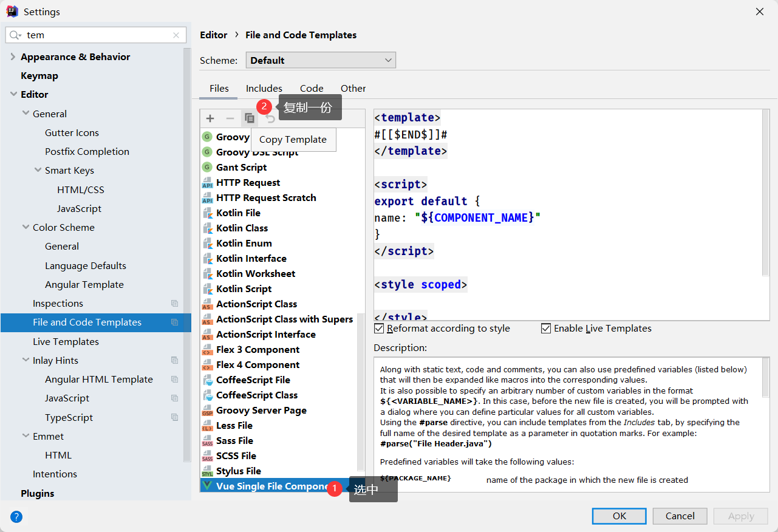
Task: Click the OK button
Action: pyautogui.click(x=619, y=516)
